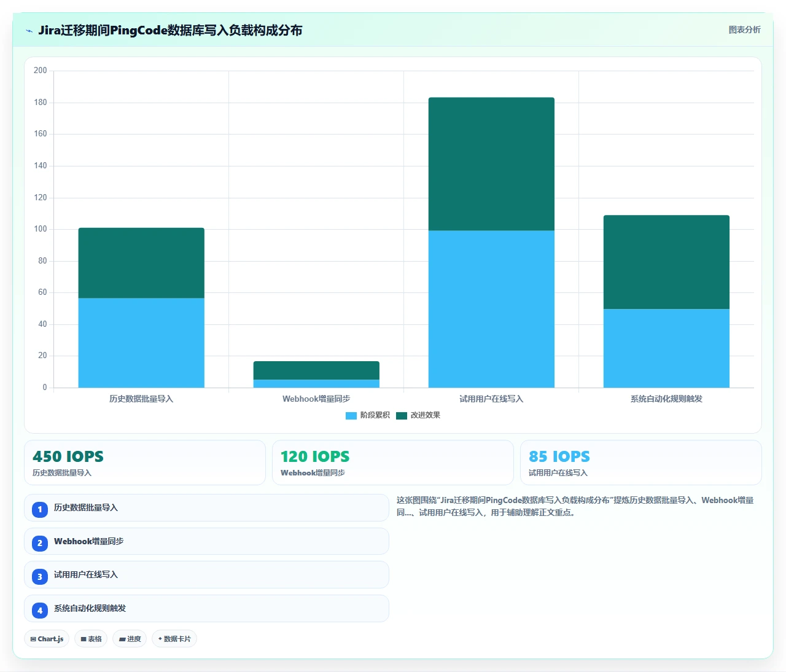This screenshot has height=672, width=786.
Task: Click the y-axis tick label 100
Action: pos(41,229)
